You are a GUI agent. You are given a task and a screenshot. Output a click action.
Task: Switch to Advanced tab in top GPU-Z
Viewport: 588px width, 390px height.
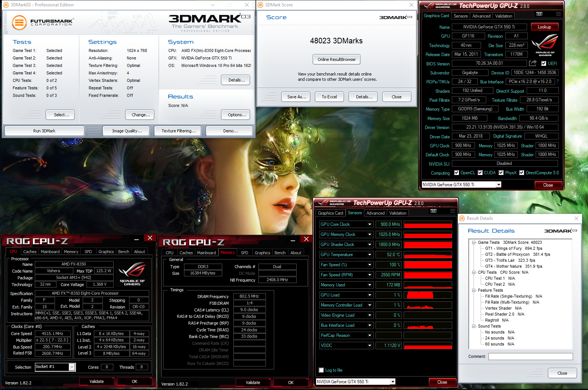(481, 16)
